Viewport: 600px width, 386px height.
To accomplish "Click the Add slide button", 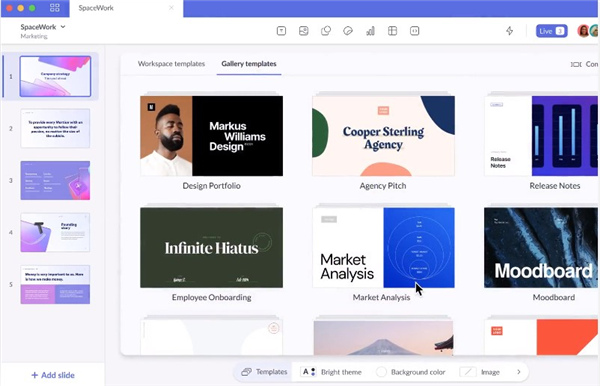I will [x=53, y=375].
